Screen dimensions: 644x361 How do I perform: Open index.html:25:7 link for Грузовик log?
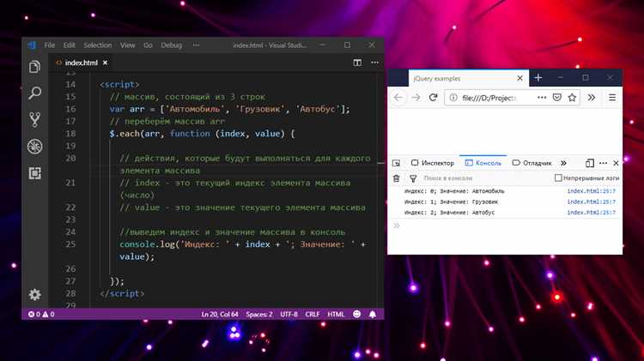pos(591,202)
